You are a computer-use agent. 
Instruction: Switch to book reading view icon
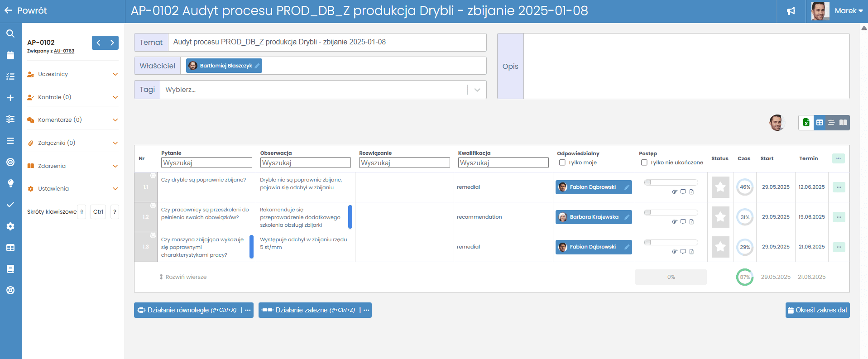pos(843,122)
